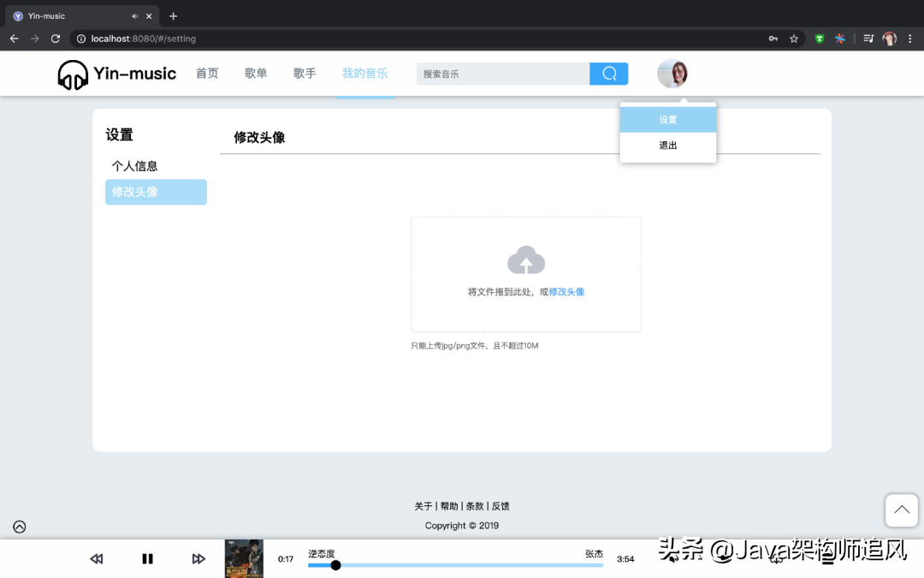Click the search music input field
Viewport: 924px width, 578px height.
point(503,74)
